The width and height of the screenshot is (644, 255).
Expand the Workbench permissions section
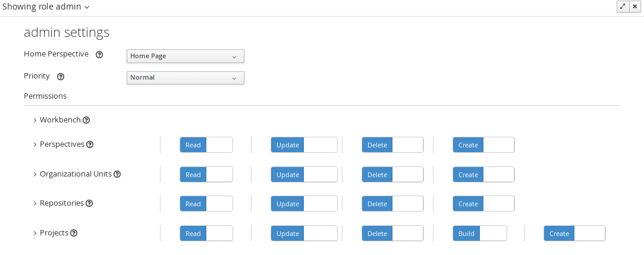click(x=35, y=120)
